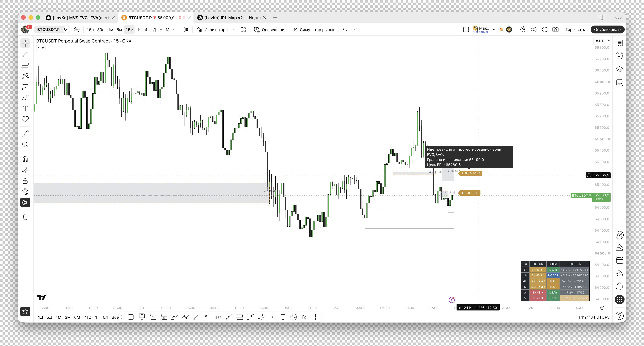Screen dimensions: 644x346
Task: Expand the Indicators favorites dropdown arrow
Action: 234,29
